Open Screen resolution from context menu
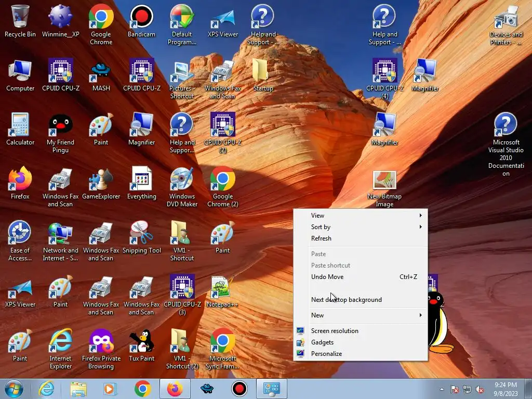The height and width of the screenshot is (399, 532). [x=361, y=331]
